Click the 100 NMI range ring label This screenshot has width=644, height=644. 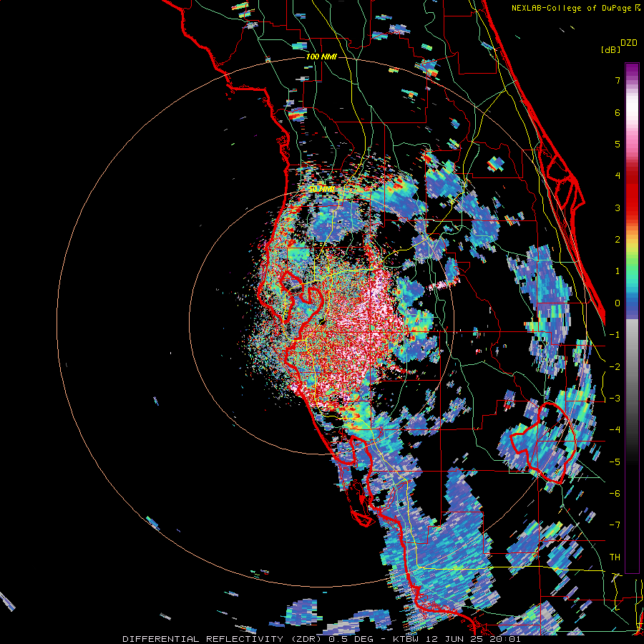[x=321, y=57]
